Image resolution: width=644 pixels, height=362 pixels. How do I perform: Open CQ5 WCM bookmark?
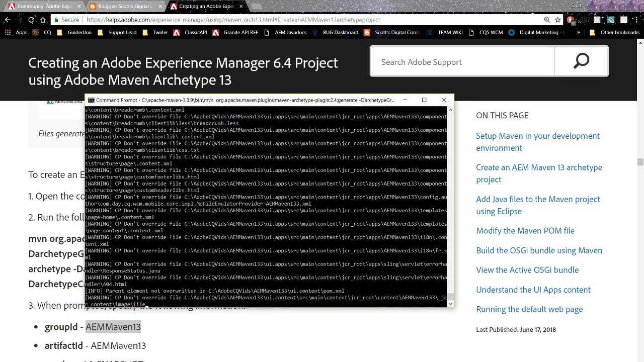pyautogui.click(x=486, y=32)
